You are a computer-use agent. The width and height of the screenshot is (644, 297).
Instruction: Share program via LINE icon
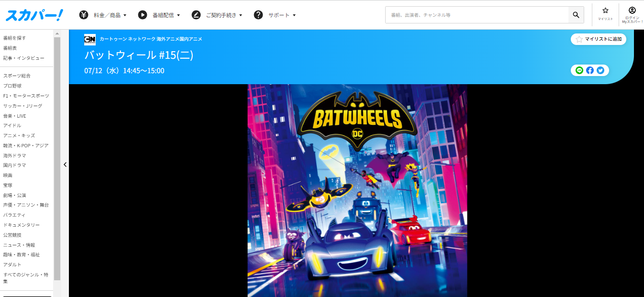579,70
